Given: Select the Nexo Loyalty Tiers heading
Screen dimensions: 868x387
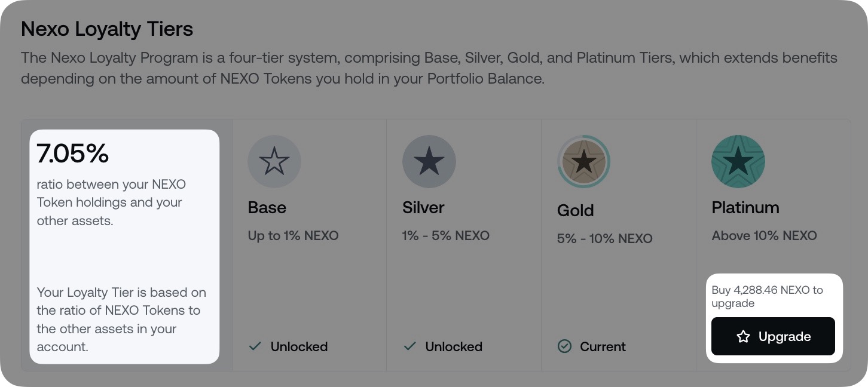Looking at the screenshot, I should point(107,29).
